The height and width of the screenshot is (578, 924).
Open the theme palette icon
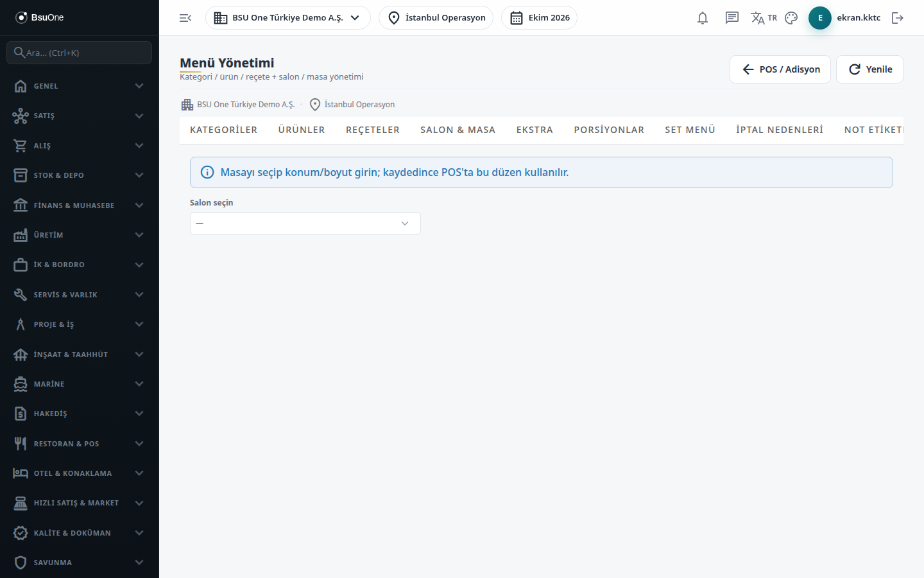click(x=791, y=18)
